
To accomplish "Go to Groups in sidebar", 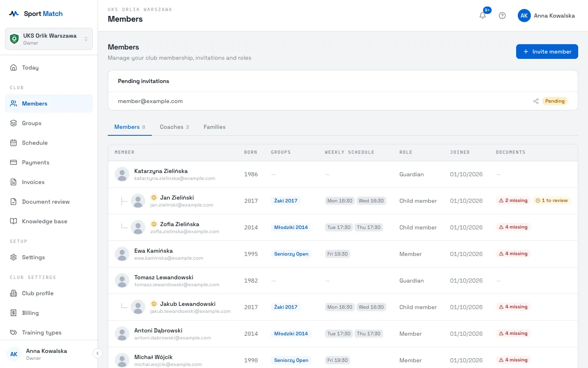I will coord(49,123).
